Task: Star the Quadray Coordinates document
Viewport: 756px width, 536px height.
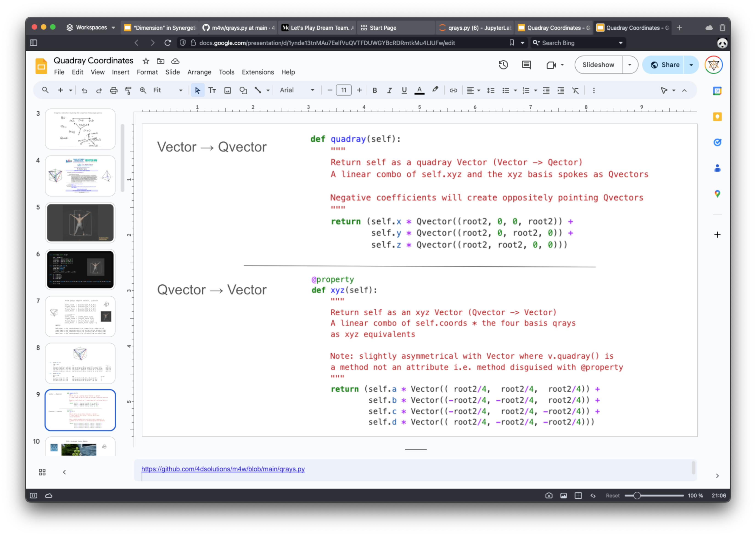Action: click(146, 61)
